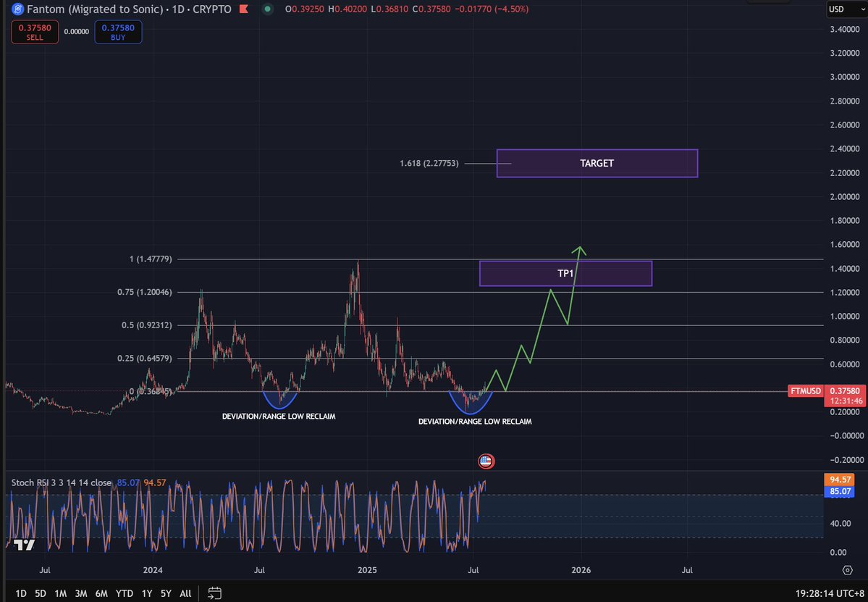868x602 pixels.
Task: Click the red FTMUSD price label
Action: (x=806, y=391)
